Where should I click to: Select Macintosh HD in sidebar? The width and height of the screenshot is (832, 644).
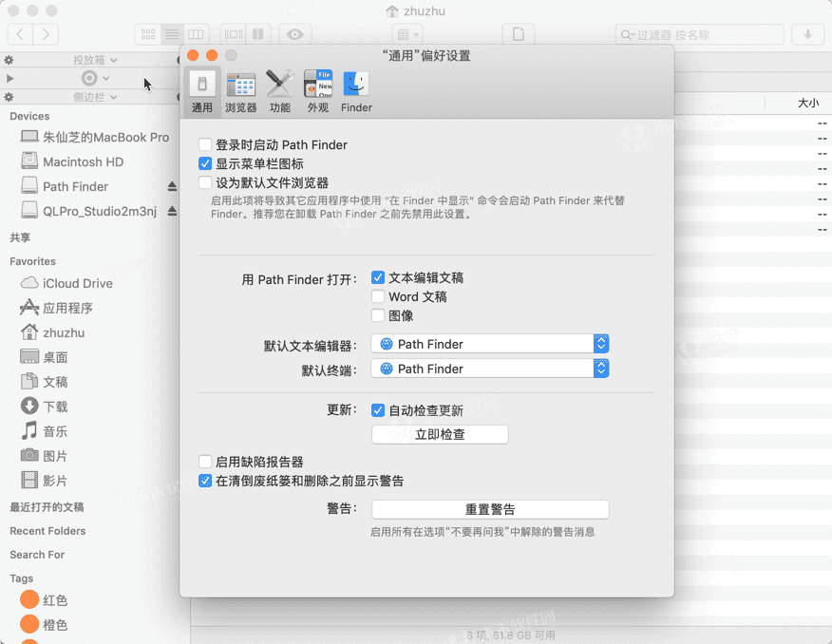tap(72, 161)
